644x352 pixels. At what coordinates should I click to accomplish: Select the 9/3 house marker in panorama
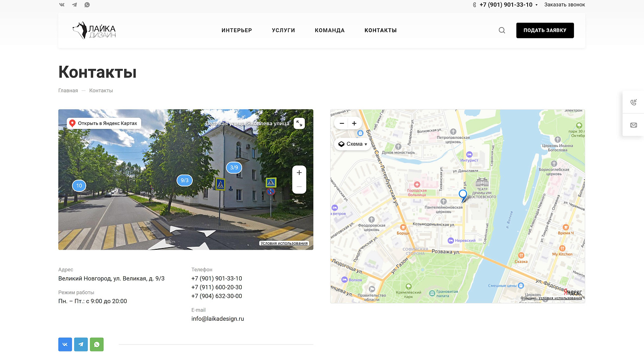click(x=185, y=181)
